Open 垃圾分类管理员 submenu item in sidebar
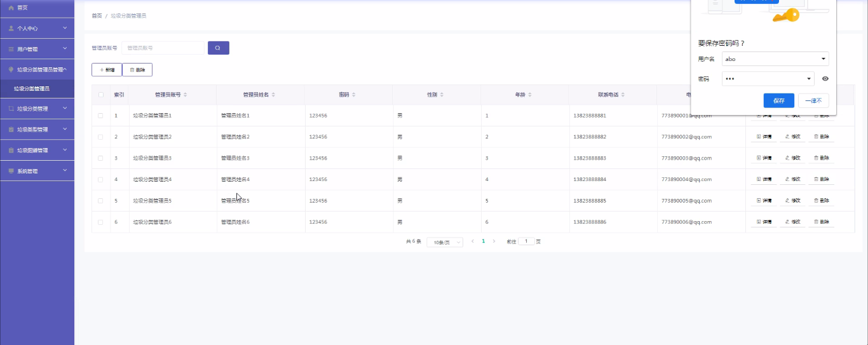The width and height of the screenshot is (868, 345). [32, 89]
